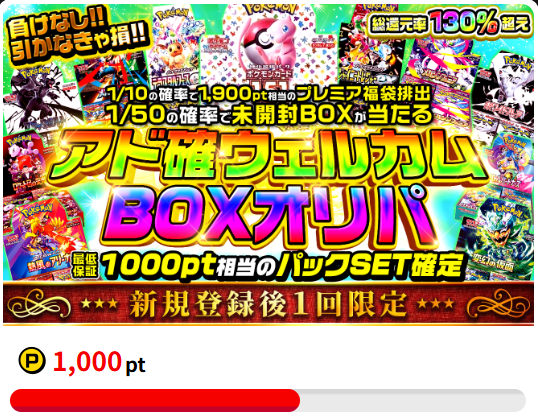Click the 総還元率130%超え badge
The height and width of the screenshot is (418, 538).
448,24
